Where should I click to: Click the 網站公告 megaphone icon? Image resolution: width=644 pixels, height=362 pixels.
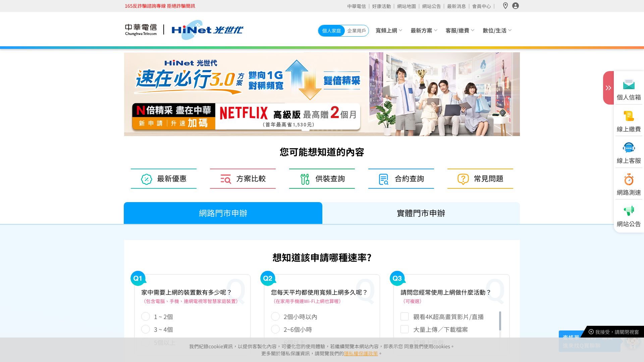point(629,211)
